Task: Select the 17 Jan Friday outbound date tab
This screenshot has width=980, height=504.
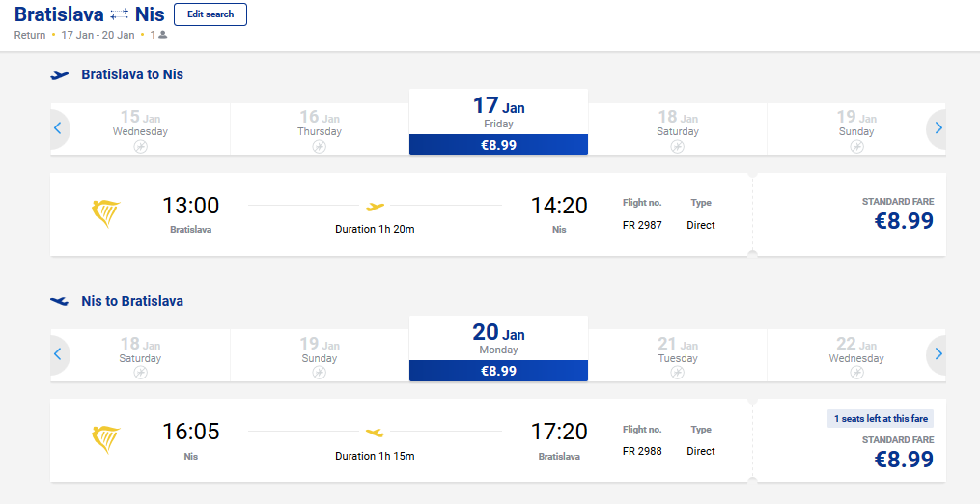Action: (499, 122)
